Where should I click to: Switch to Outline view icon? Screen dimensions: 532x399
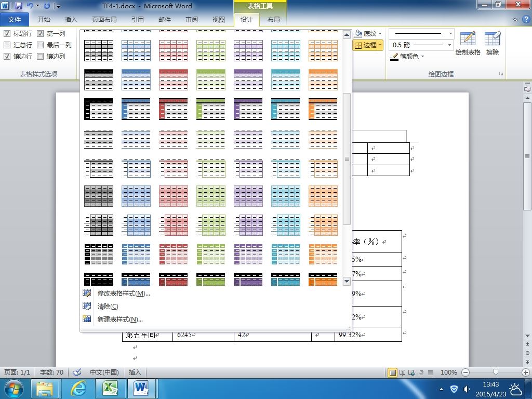click(x=421, y=373)
